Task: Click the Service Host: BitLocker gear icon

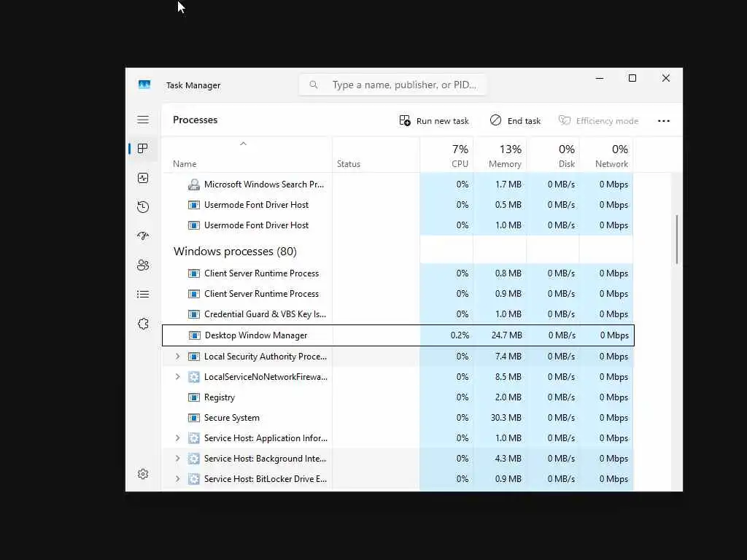Action: (x=194, y=478)
